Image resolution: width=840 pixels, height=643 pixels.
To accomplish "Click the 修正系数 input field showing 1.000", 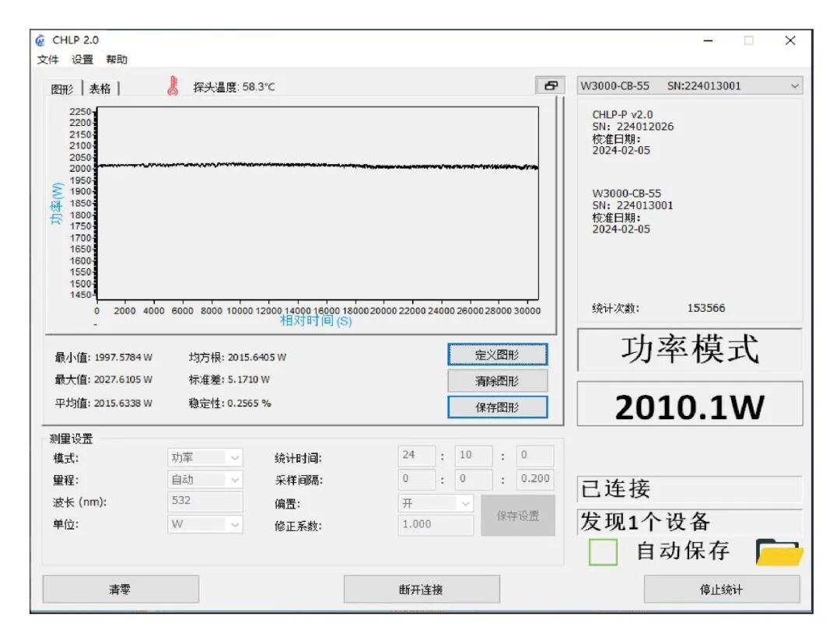I will pos(436,526).
